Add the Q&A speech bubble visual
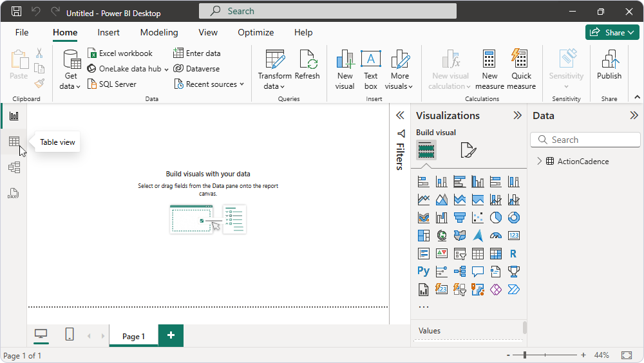The image size is (644, 363). [x=478, y=272]
